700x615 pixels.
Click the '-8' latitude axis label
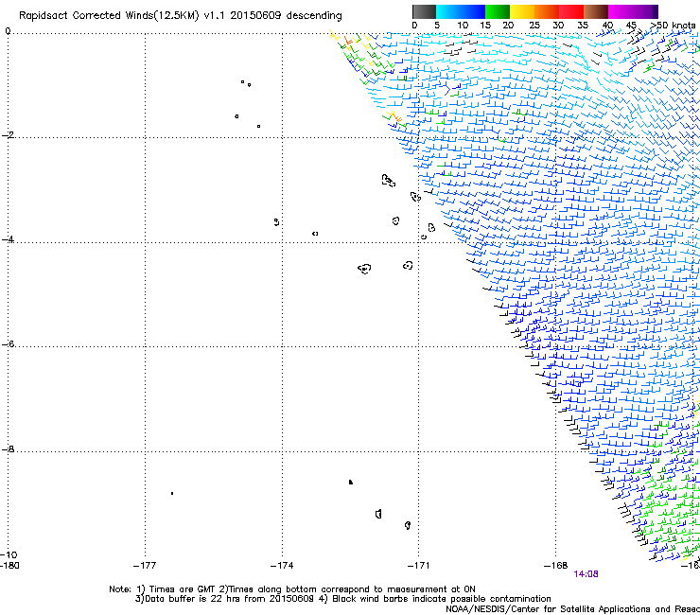coord(8,448)
